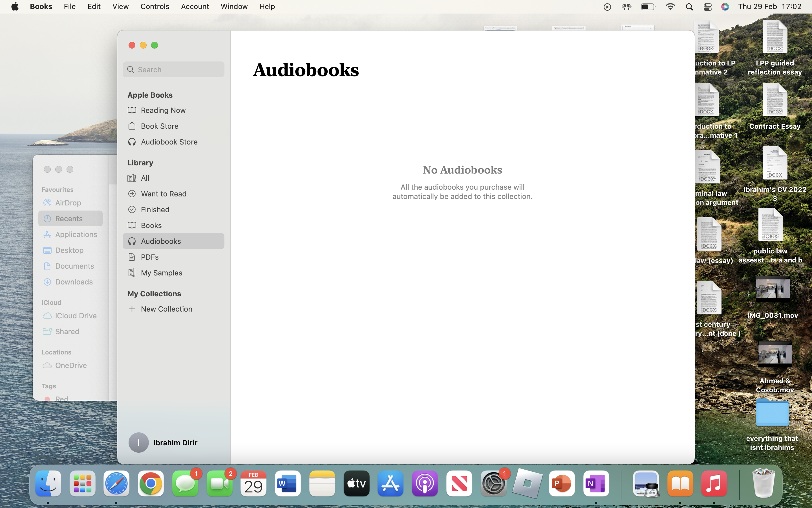Image resolution: width=812 pixels, height=508 pixels.
Task: Open the Audiobook Store section
Action: click(173, 142)
